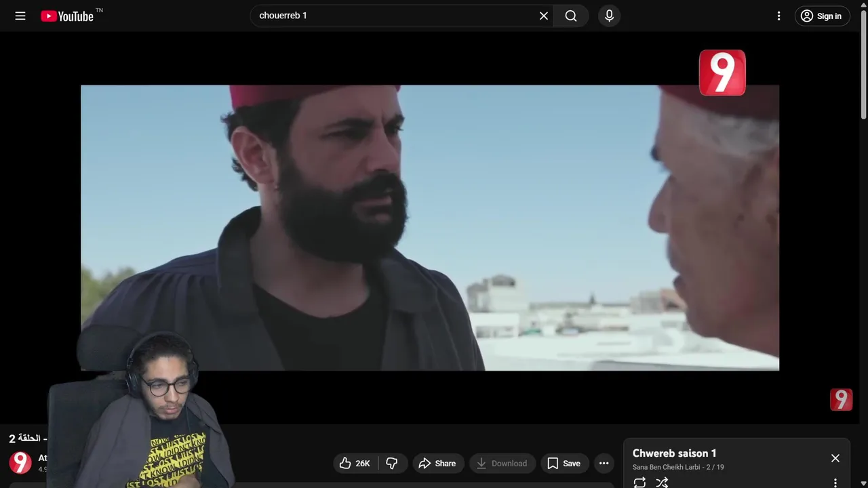Image resolution: width=868 pixels, height=488 pixels.
Task: Click the video player to pause playback
Action: click(430, 227)
